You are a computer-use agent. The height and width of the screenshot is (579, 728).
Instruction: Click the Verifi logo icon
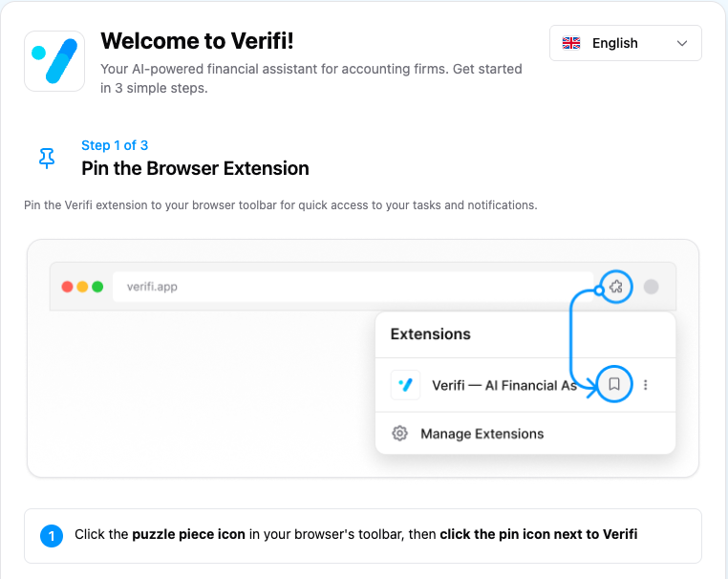(54, 61)
